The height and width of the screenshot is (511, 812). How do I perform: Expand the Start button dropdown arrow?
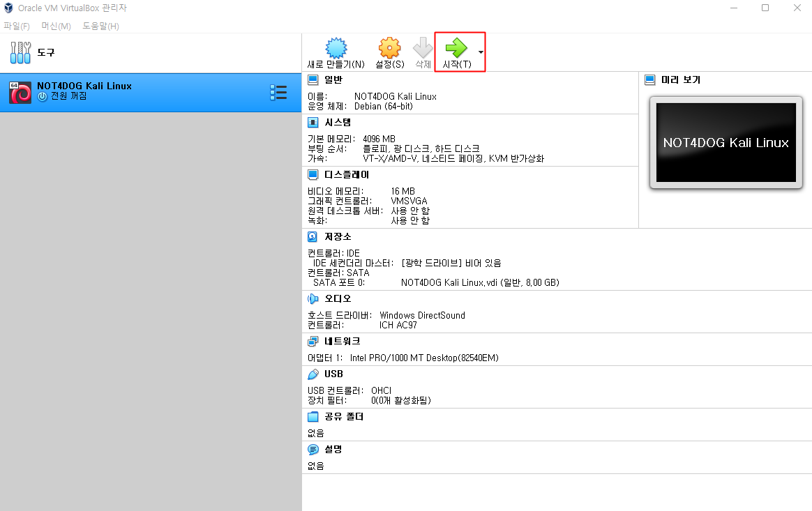coord(481,52)
